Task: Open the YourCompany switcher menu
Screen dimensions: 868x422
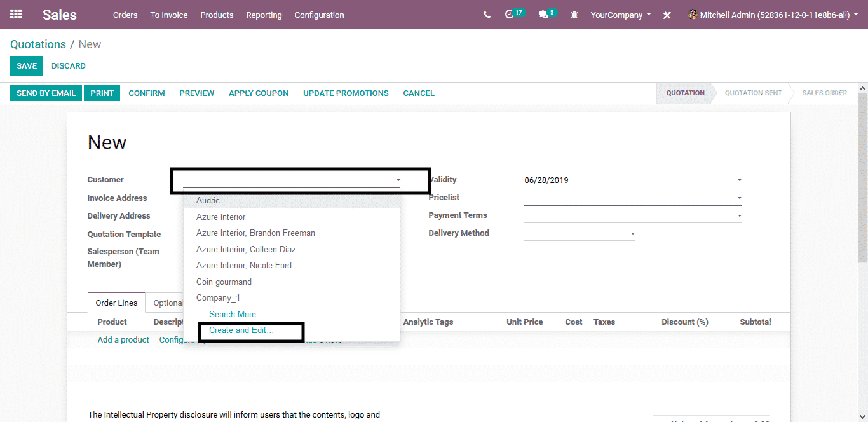Action: [620, 15]
